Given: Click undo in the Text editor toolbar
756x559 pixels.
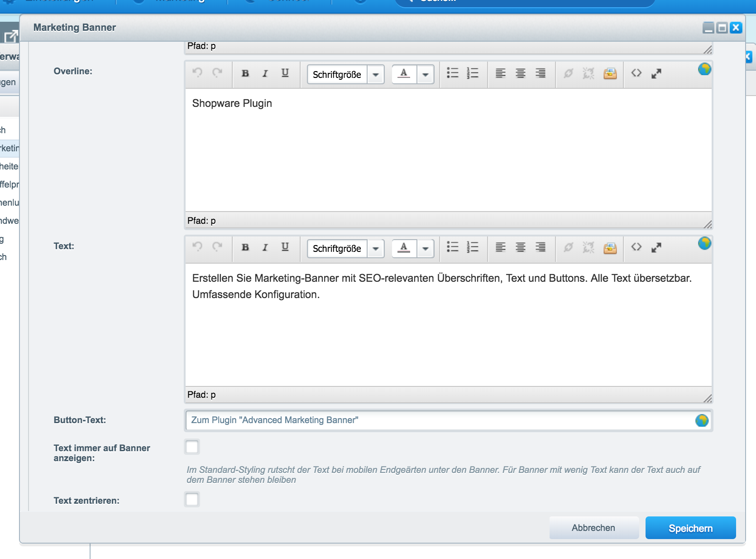Looking at the screenshot, I should click(197, 246).
